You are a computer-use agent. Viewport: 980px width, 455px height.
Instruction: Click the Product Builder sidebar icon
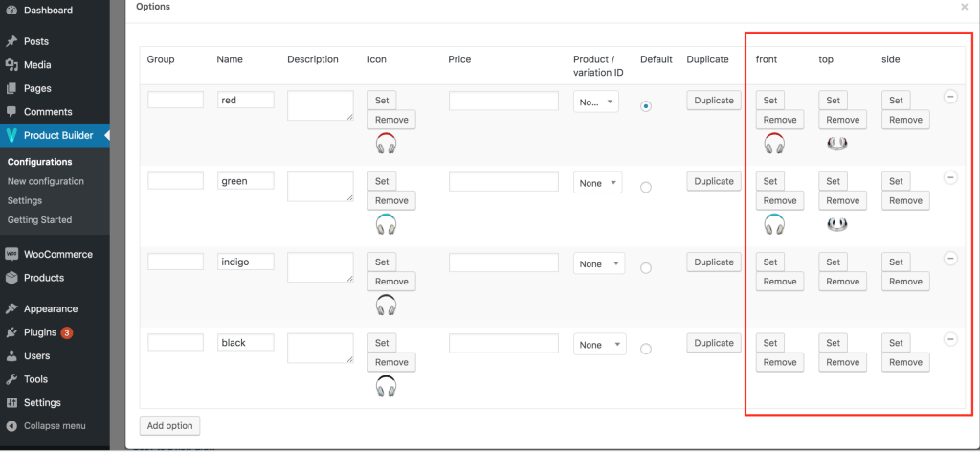point(11,135)
